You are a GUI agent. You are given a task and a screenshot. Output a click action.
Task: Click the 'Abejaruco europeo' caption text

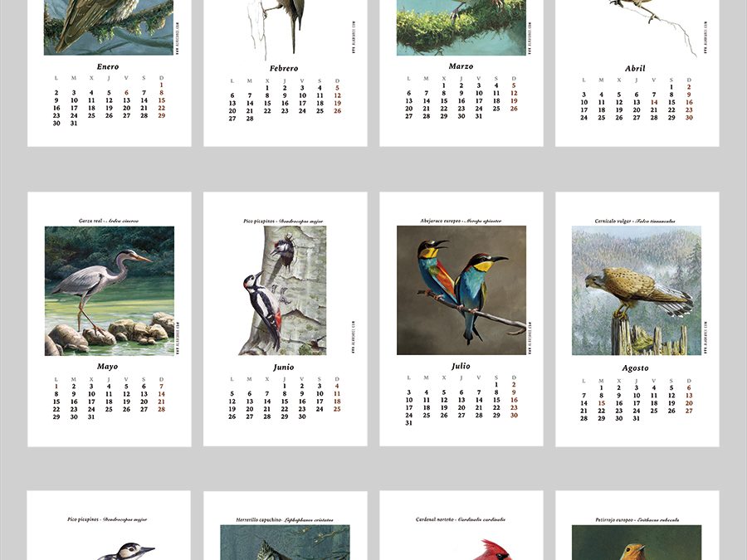(x=441, y=221)
